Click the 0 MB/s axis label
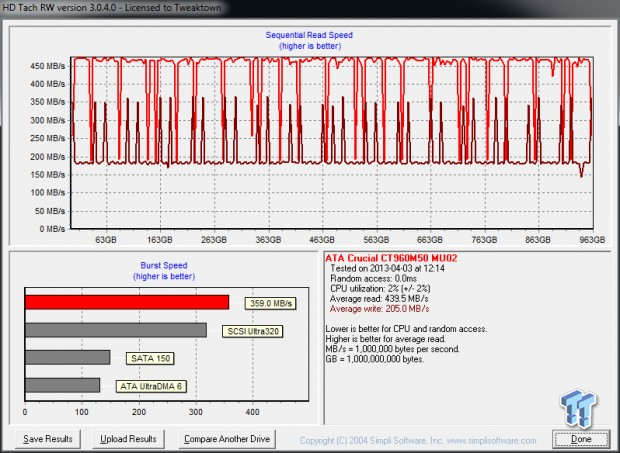620x453 pixels. tap(52, 229)
